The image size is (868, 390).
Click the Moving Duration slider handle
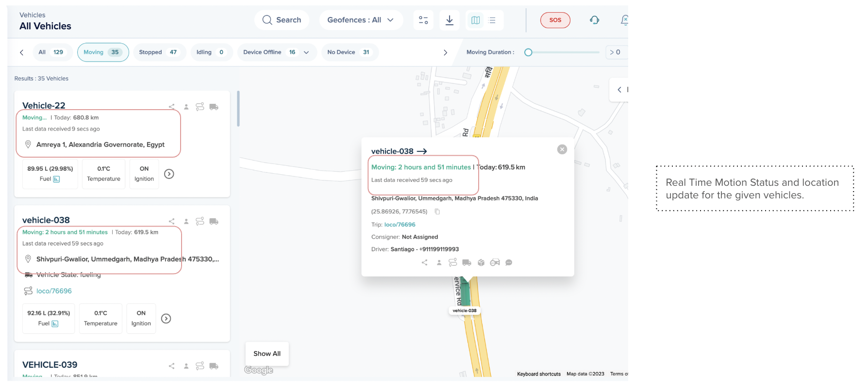click(x=528, y=52)
